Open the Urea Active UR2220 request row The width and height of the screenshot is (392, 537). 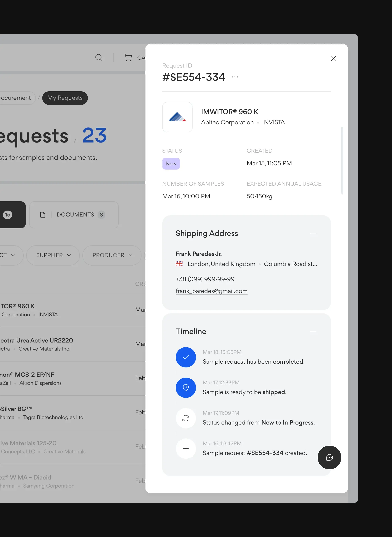click(x=73, y=344)
